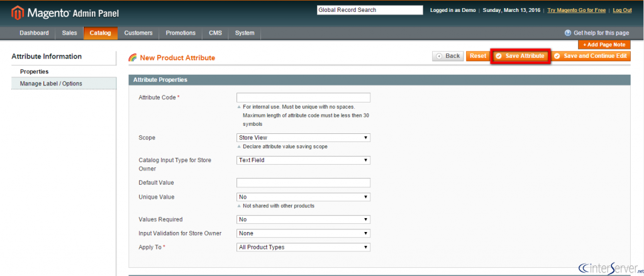644x276 pixels.
Task: Click the Sunday, March 13, 2016 date
Action: [x=512, y=10]
